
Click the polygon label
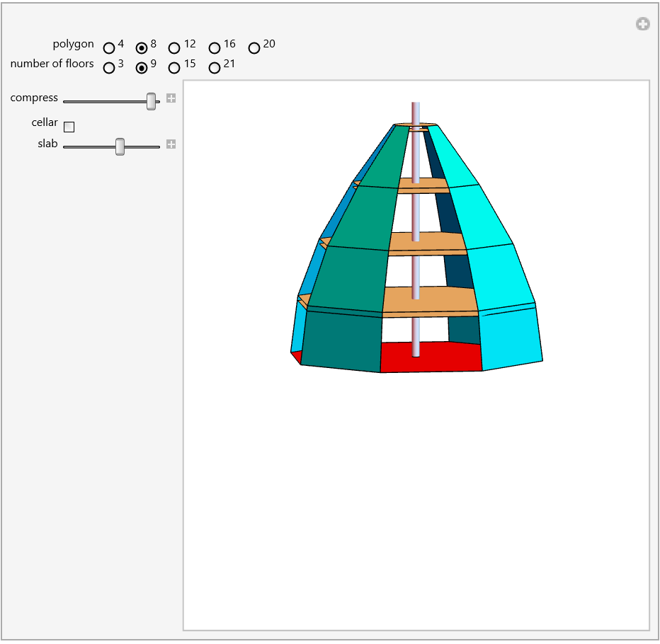pos(73,44)
